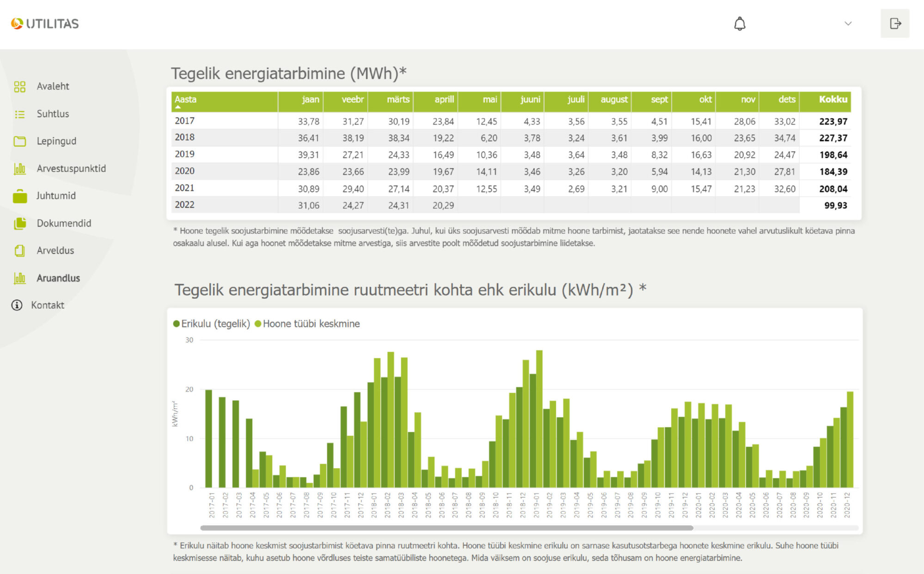Click the Juhtumid briefcase icon
The height and width of the screenshot is (574, 924).
tap(19, 196)
